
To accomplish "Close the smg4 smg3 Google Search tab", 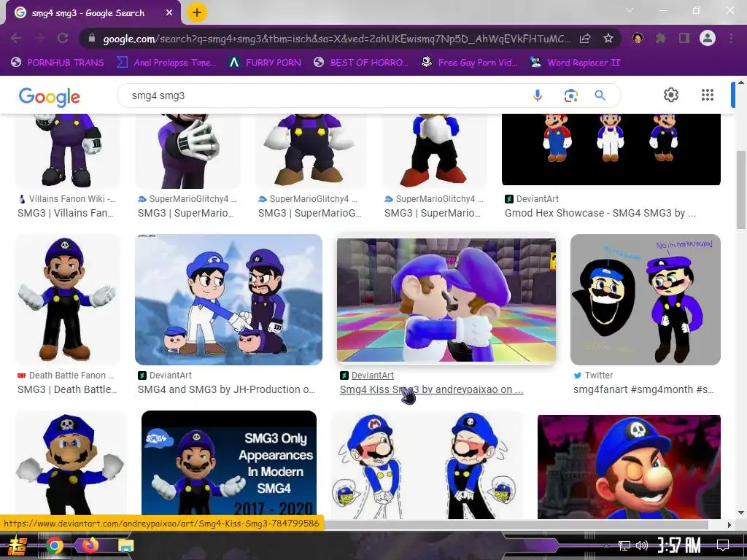I will click(x=169, y=13).
